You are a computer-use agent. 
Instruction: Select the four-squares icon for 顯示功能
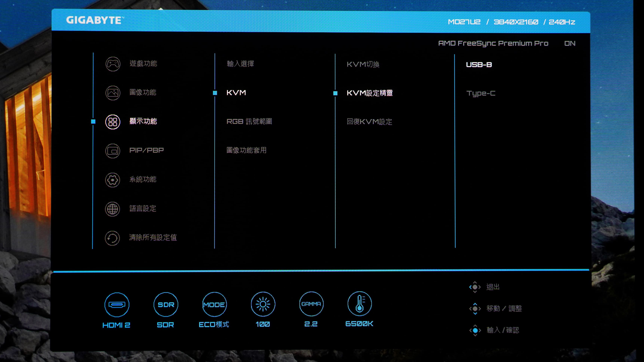pyautogui.click(x=113, y=122)
